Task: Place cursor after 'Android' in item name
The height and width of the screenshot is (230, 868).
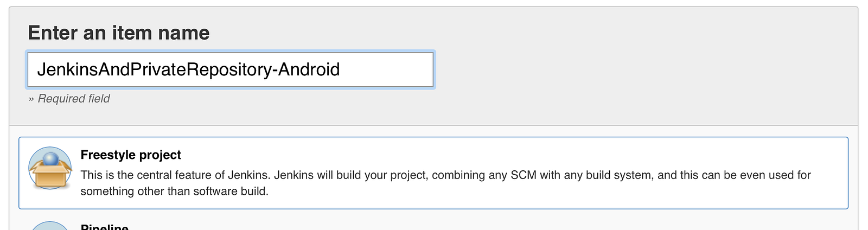Action: pyautogui.click(x=341, y=69)
